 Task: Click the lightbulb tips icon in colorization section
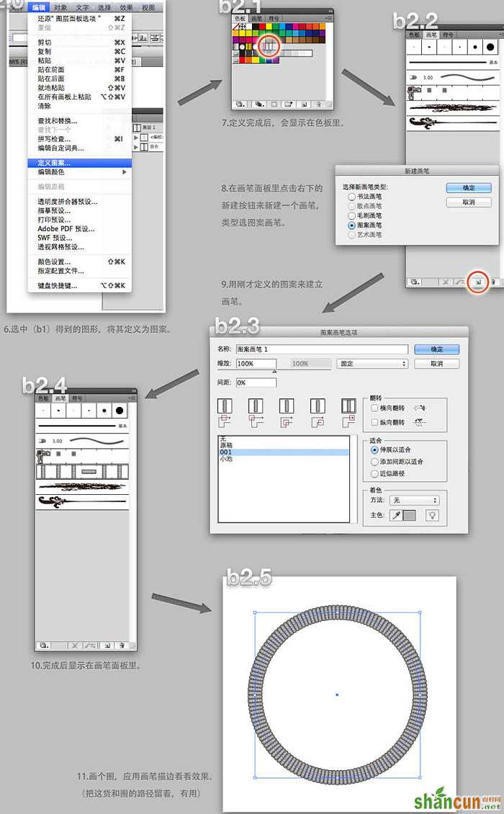[432, 515]
